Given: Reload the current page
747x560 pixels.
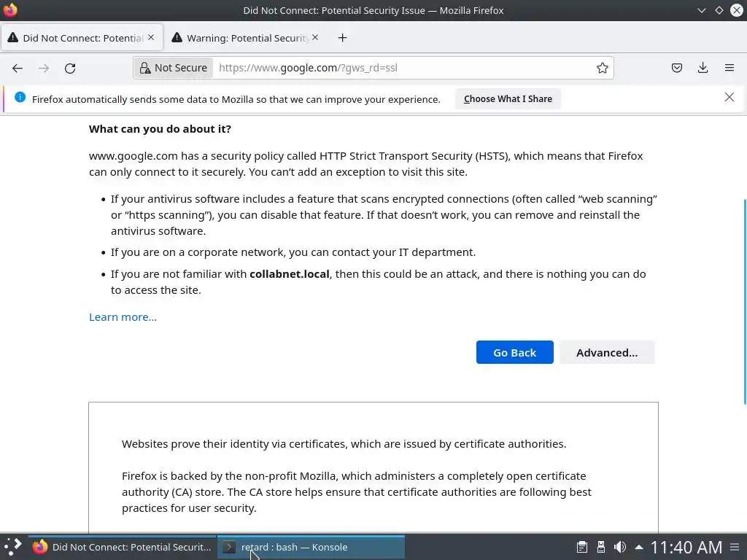Looking at the screenshot, I should pos(70,68).
